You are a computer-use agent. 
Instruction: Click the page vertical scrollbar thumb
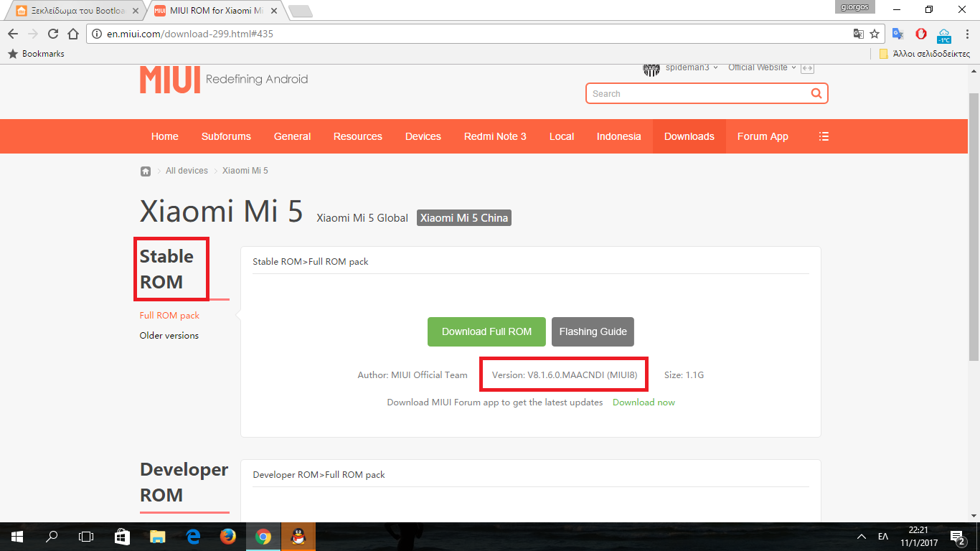pos(974,226)
